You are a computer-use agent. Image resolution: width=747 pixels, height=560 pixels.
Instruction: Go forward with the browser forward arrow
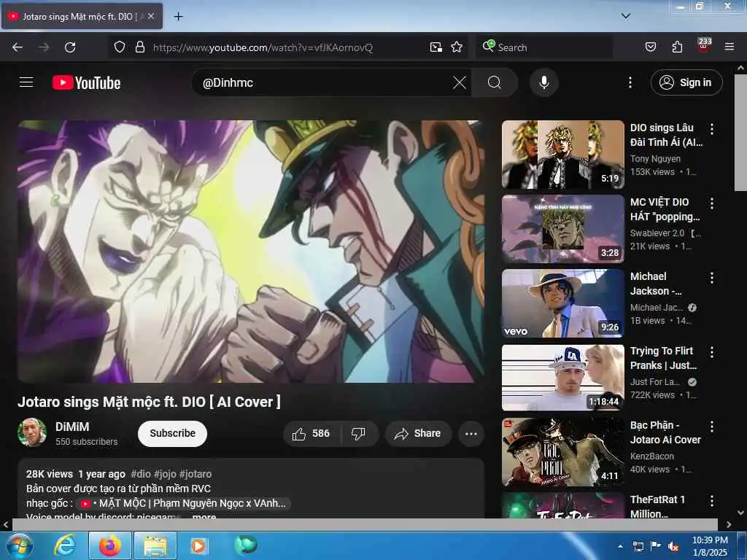pyautogui.click(x=44, y=47)
